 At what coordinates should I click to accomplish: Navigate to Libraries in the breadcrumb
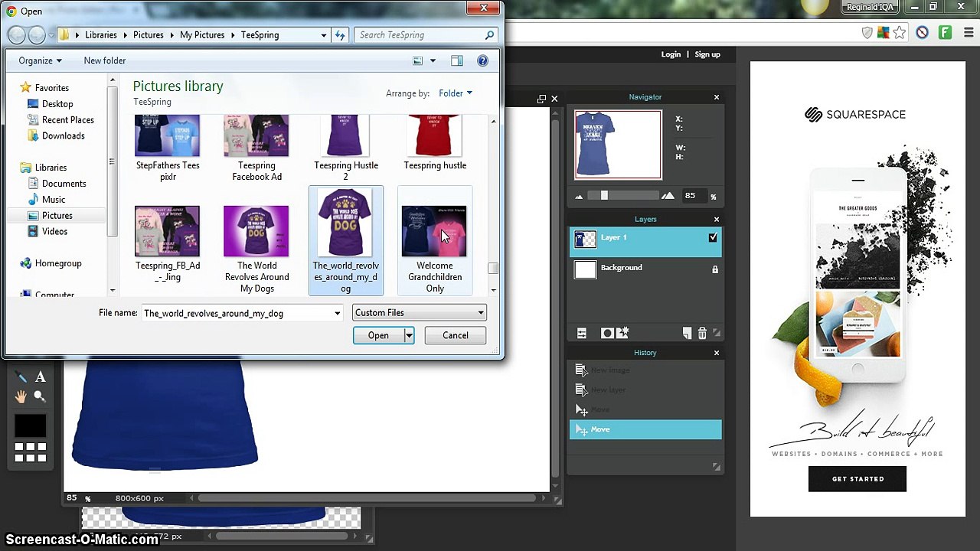coord(101,35)
